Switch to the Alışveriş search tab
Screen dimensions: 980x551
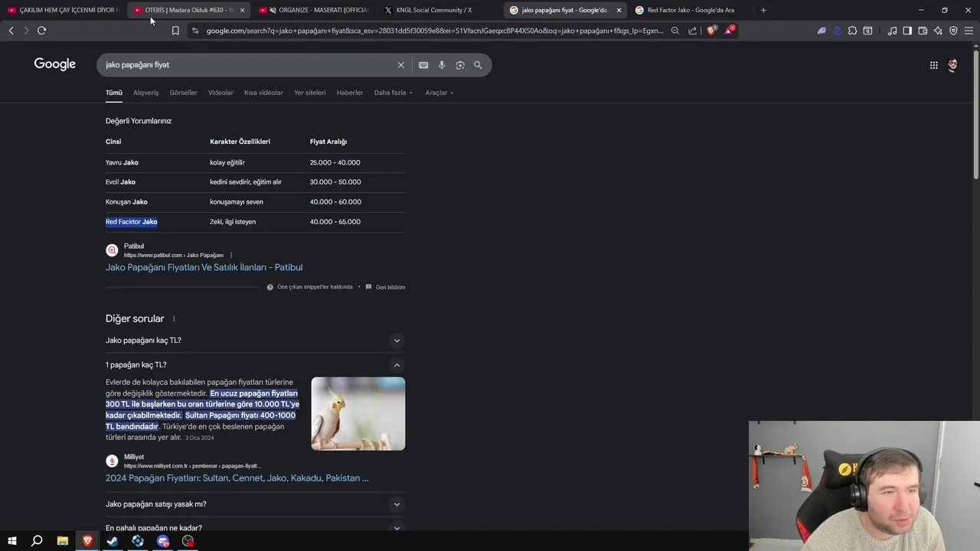point(145,93)
